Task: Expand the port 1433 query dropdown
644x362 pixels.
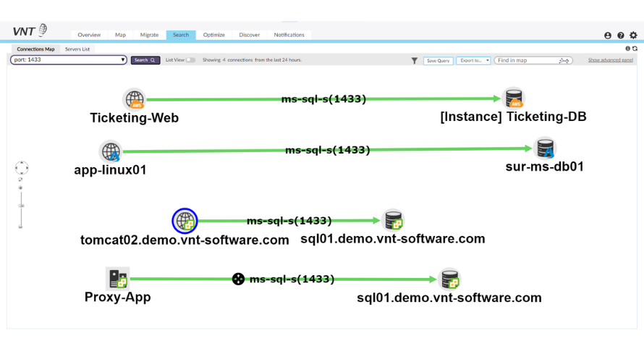Action: (123, 60)
